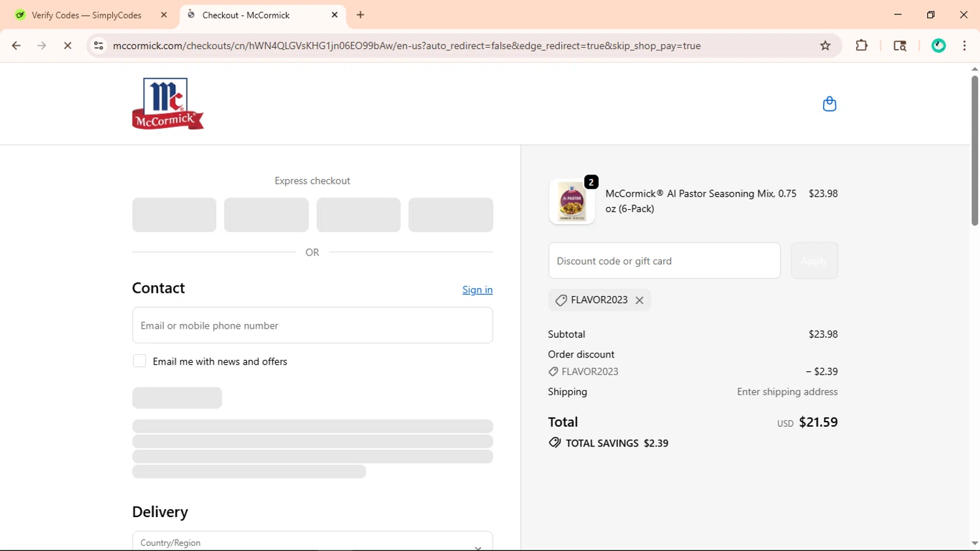This screenshot has height=551, width=980.
Task: Click the McCormick logo
Action: point(168,104)
